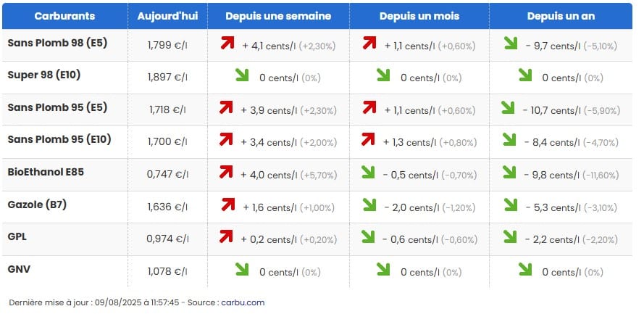644x314 pixels.
Task: Click red up arrow for GPL weekly
Action: click(x=227, y=237)
